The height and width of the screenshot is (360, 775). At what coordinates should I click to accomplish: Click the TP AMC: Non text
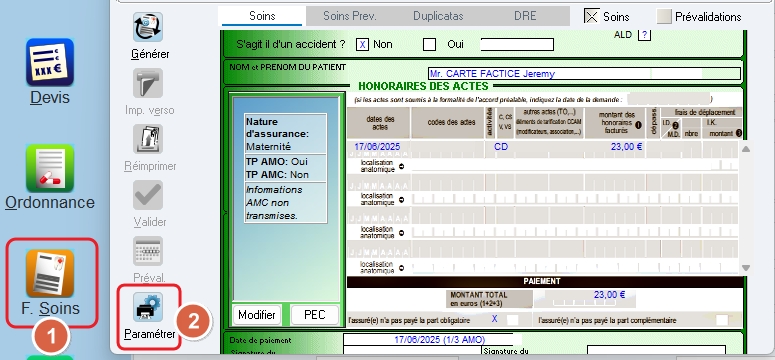(277, 175)
